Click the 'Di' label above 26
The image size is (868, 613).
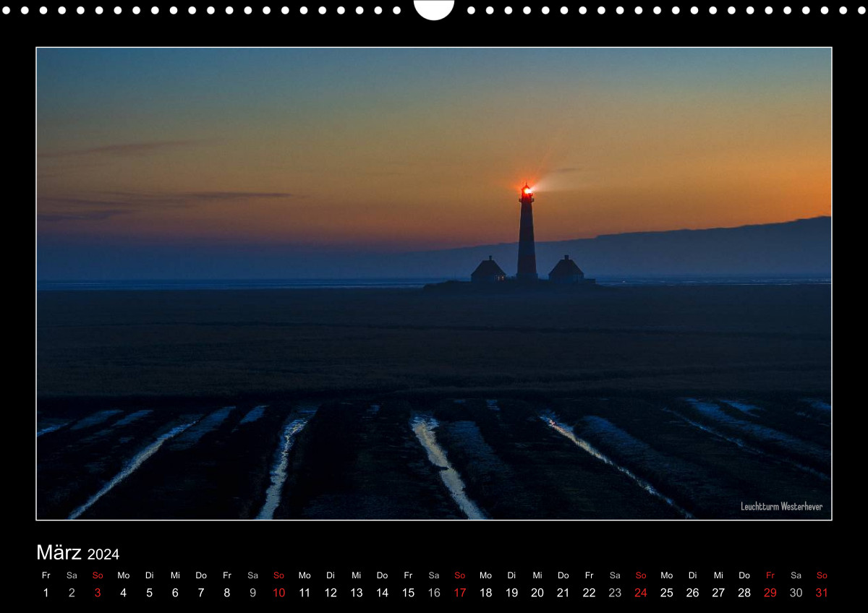tap(693, 575)
